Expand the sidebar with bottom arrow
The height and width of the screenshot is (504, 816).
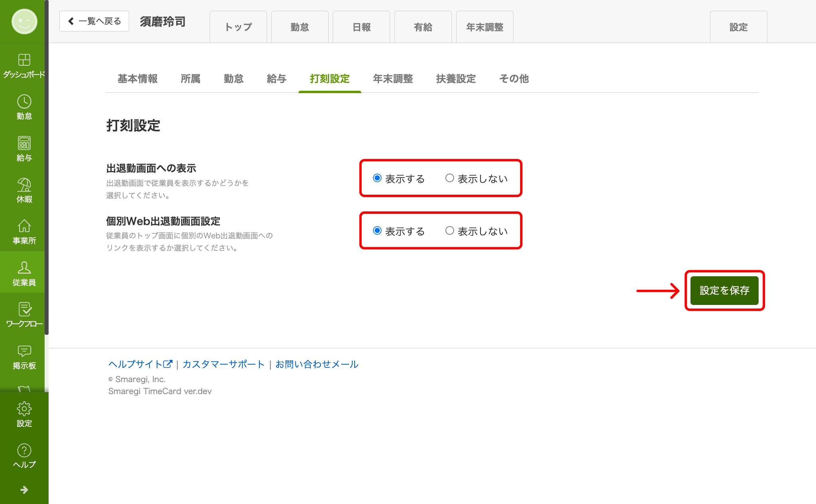click(24, 490)
